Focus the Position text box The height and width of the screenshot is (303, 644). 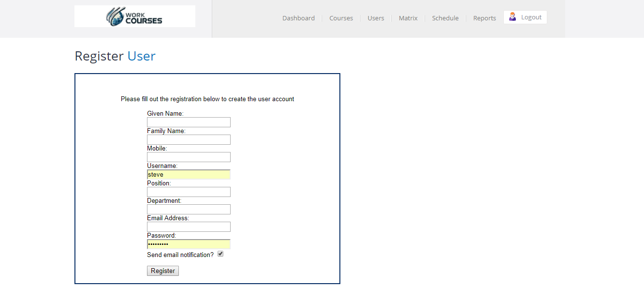click(189, 192)
